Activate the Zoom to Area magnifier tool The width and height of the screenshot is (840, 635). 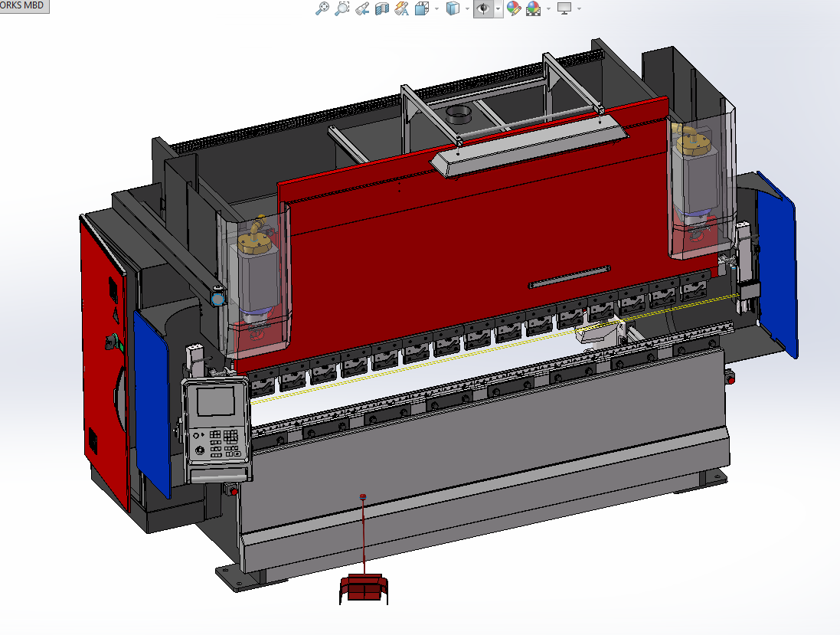click(x=342, y=8)
